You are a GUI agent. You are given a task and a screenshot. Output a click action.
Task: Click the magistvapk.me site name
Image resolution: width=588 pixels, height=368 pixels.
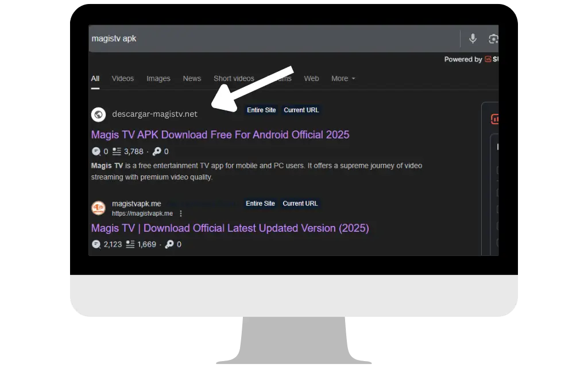pyautogui.click(x=137, y=204)
